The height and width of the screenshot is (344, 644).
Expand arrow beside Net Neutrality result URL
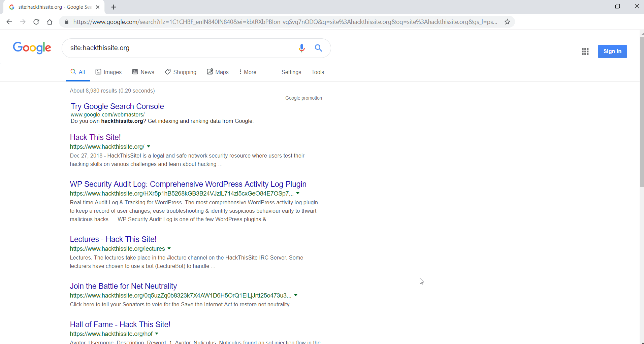pyautogui.click(x=296, y=296)
